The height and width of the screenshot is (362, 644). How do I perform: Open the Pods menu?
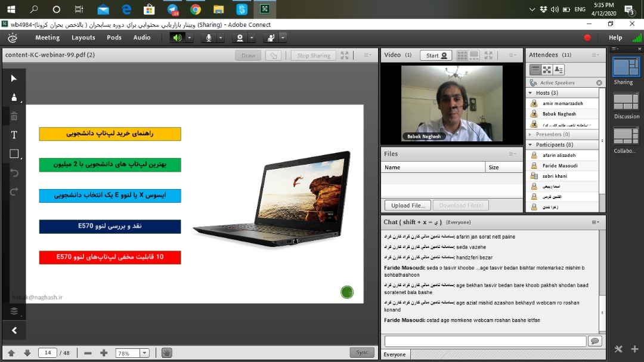[x=114, y=38]
